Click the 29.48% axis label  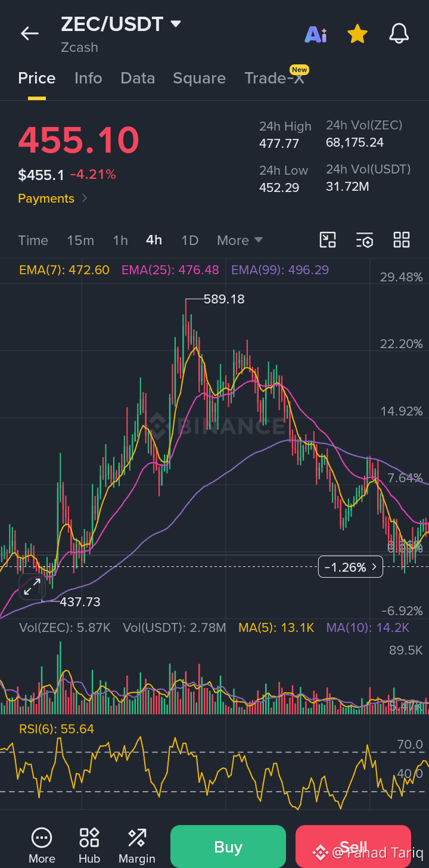(x=402, y=277)
